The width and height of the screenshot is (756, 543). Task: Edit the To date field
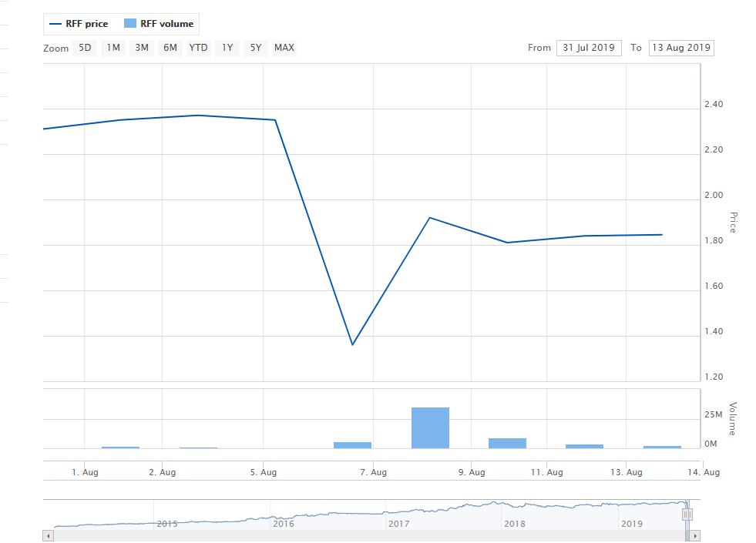[x=681, y=48]
